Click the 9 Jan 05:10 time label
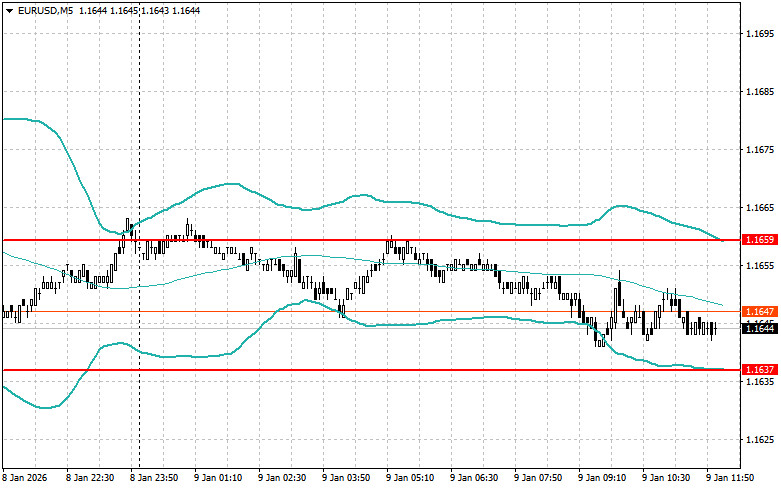The height and width of the screenshot is (489, 781). (412, 478)
